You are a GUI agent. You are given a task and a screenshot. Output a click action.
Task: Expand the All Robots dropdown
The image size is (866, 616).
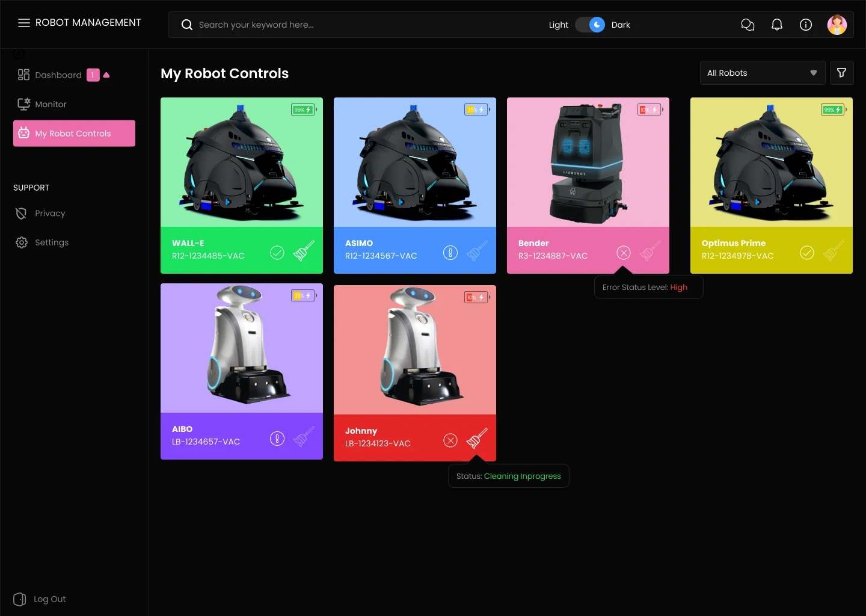coord(763,73)
